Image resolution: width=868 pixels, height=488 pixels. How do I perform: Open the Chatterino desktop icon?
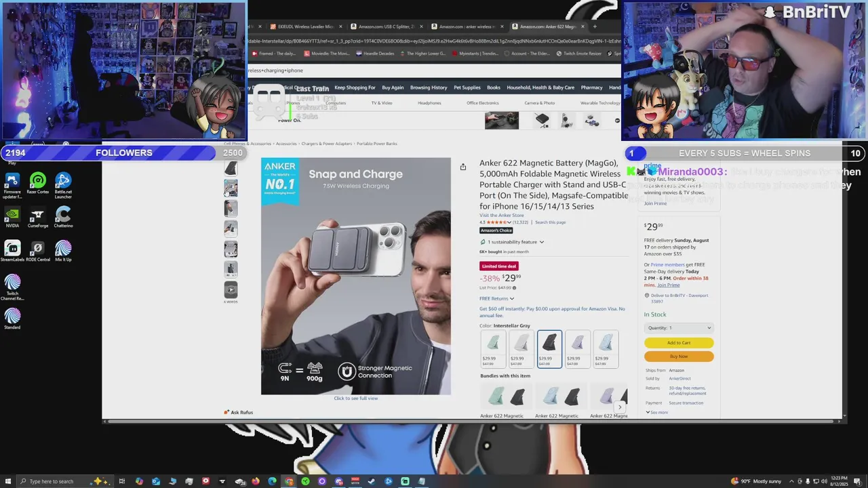tap(63, 218)
